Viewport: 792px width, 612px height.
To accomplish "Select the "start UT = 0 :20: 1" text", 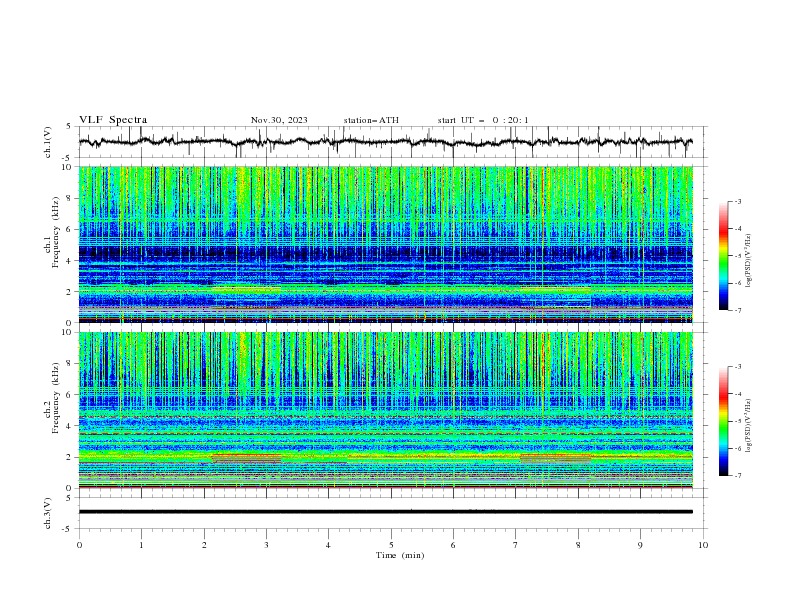I will 482,120.
